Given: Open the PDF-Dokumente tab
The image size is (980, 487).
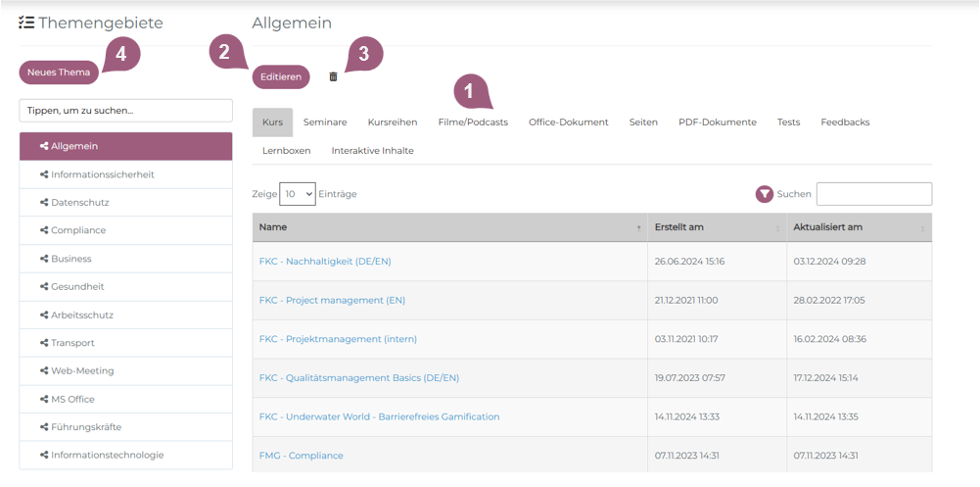Looking at the screenshot, I should [x=717, y=122].
